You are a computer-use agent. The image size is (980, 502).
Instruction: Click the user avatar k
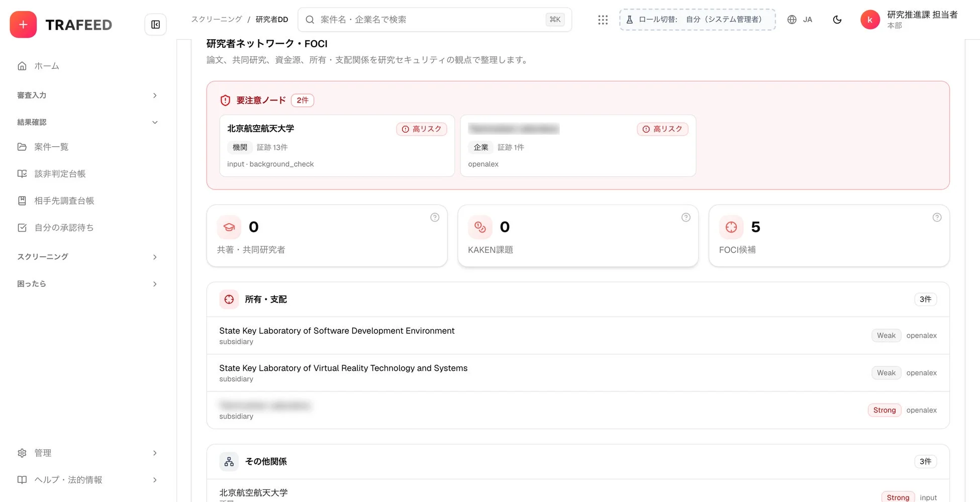[x=870, y=20]
